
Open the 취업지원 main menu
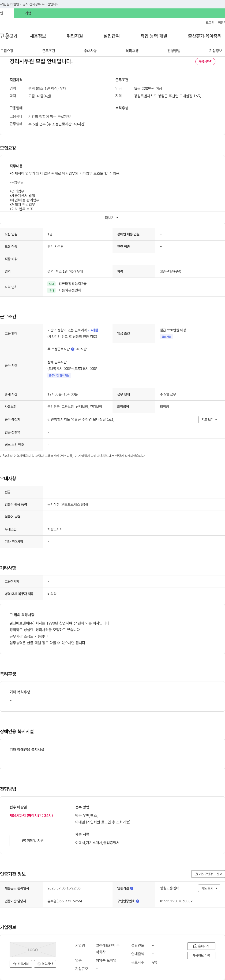click(x=75, y=36)
